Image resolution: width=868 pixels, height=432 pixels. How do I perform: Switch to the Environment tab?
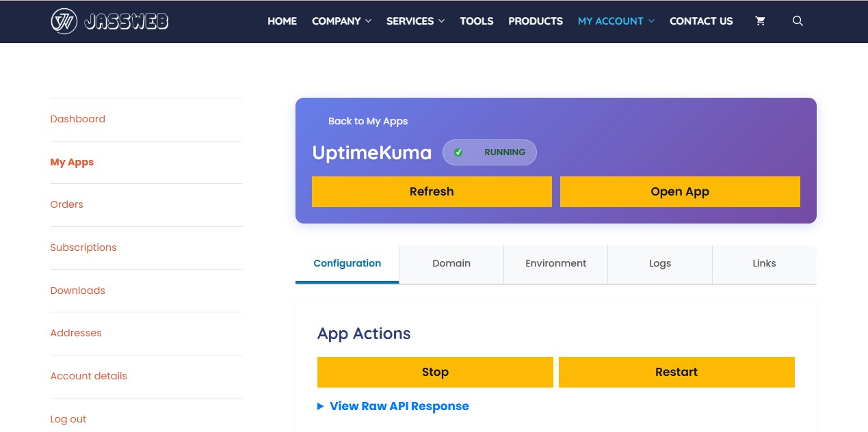point(556,264)
